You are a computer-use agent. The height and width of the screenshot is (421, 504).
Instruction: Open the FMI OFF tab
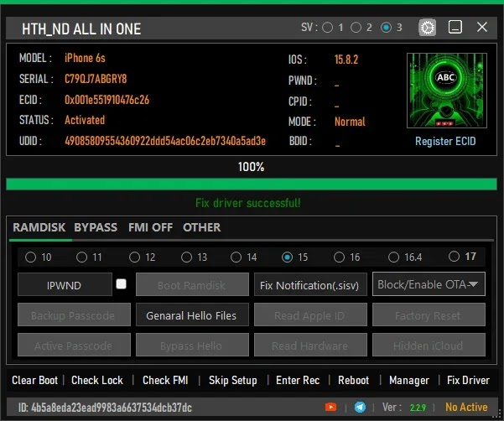point(150,227)
